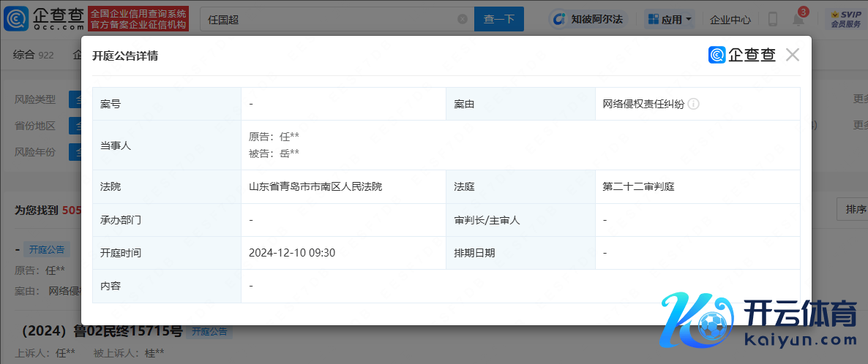Click the Qcc.com 企查查 logo in header
Screen dimensions: 868x364
point(44,19)
